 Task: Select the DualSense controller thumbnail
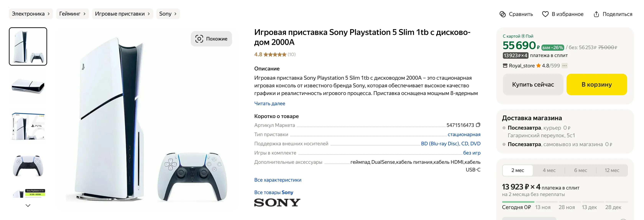pyautogui.click(x=28, y=166)
